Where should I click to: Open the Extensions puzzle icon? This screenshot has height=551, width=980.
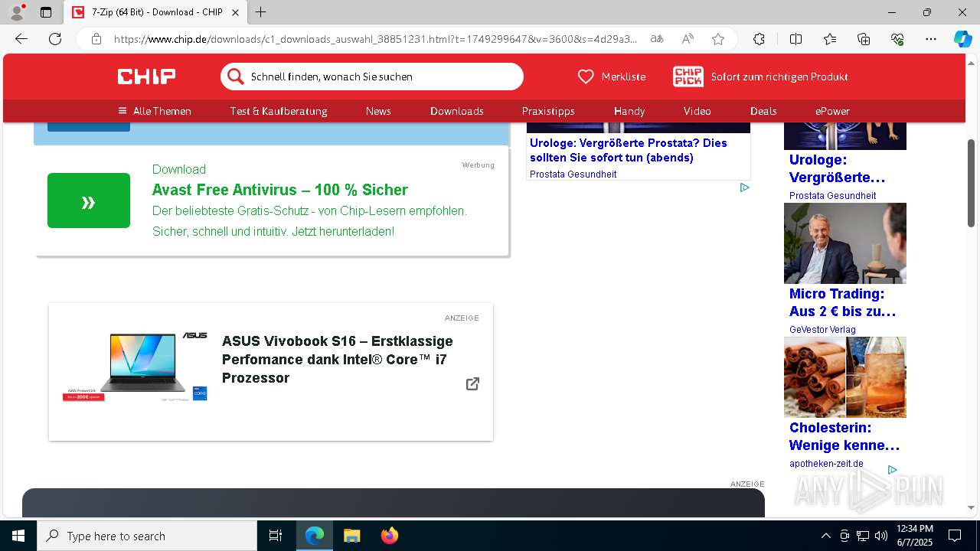coord(759,39)
